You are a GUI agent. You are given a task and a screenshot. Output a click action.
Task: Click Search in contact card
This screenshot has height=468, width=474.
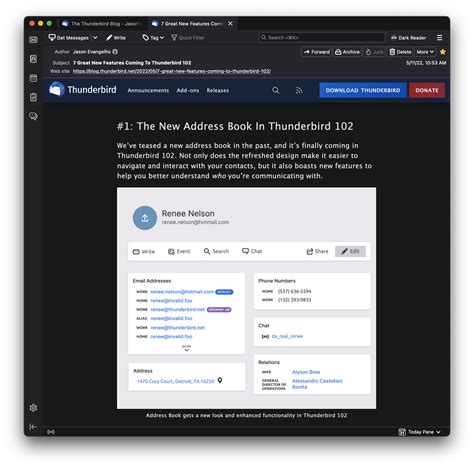click(x=216, y=251)
